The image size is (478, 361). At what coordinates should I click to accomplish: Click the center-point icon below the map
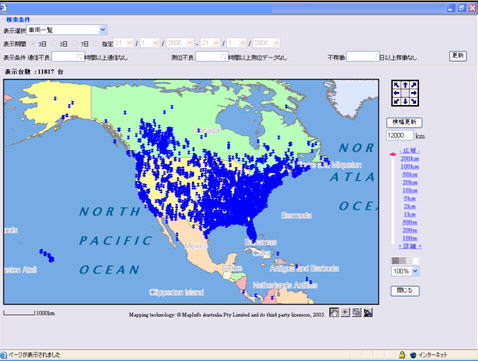coord(345,312)
